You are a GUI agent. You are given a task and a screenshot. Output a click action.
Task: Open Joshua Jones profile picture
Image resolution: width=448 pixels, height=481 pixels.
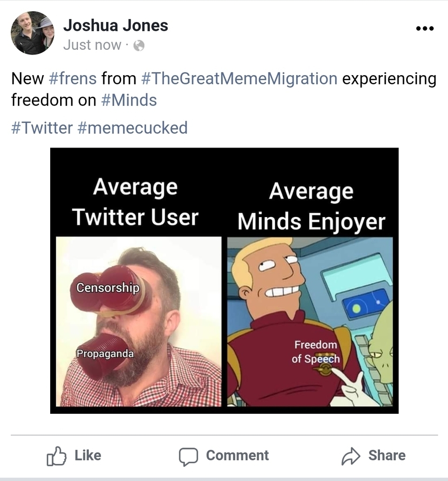[32, 33]
